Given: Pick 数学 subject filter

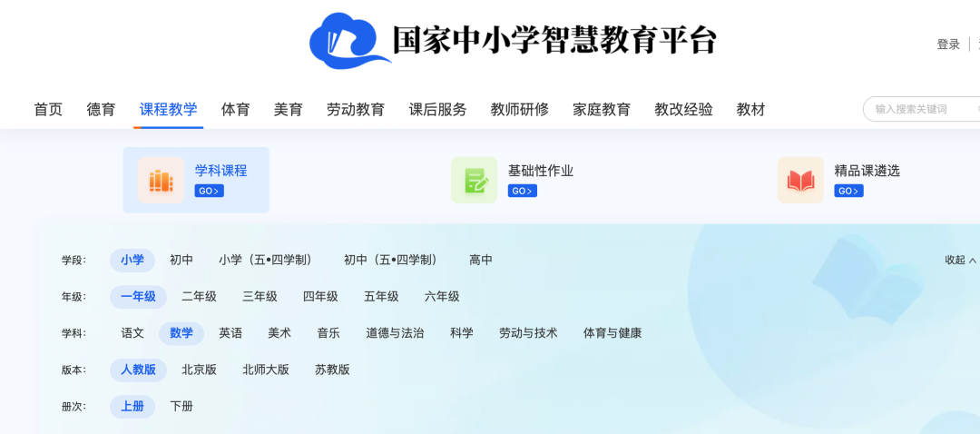Looking at the screenshot, I should [181, 333].
